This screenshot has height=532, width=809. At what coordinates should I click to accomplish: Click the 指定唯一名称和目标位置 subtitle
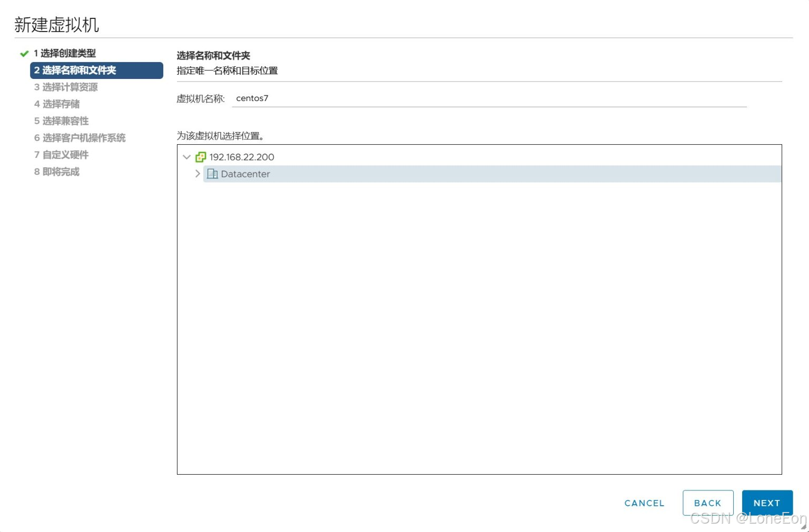click(227, 71)
